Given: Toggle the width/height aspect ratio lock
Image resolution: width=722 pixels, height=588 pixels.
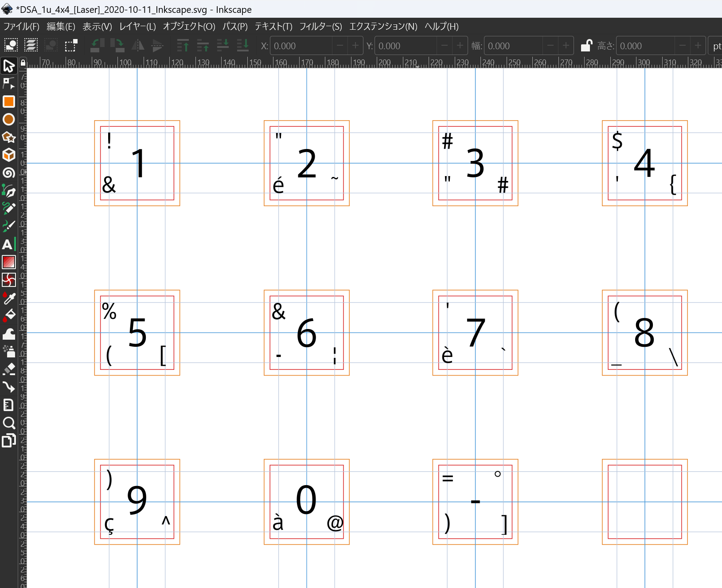Looking at the screenshot, I should point(586,46).
